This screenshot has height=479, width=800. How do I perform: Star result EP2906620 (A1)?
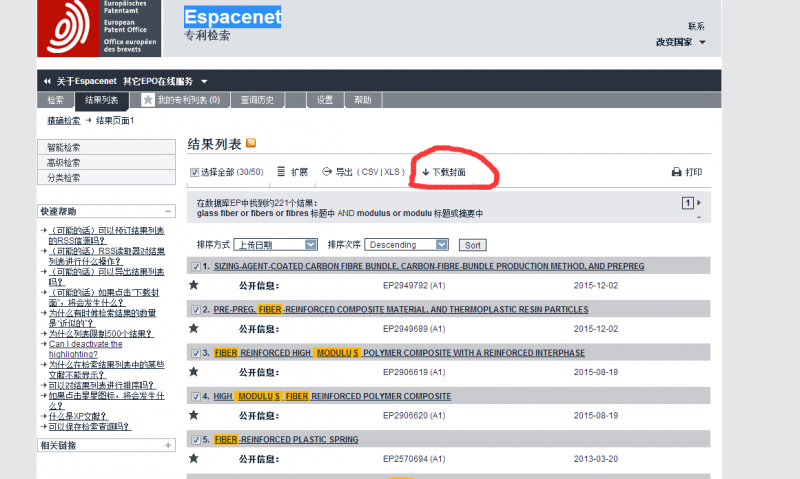193,415
